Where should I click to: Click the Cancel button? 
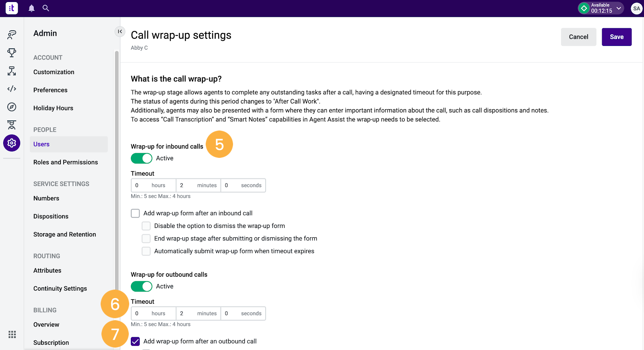click(578, 37)
